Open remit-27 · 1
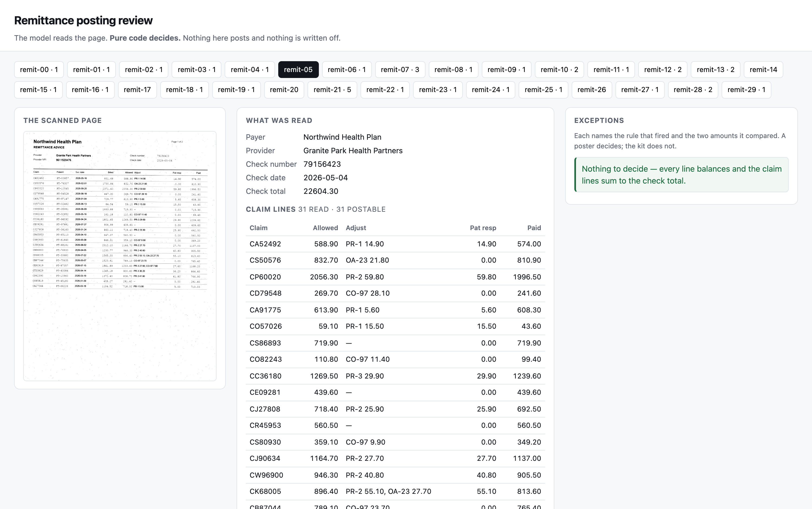 coord(640,90)
